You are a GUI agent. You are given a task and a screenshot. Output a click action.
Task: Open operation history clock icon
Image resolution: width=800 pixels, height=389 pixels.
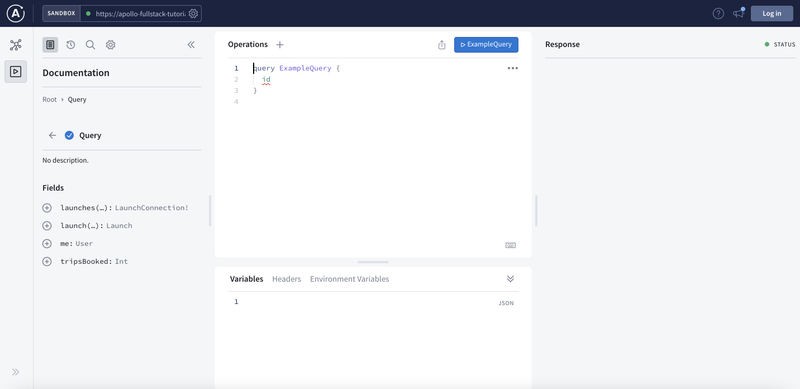pos(70,45)
